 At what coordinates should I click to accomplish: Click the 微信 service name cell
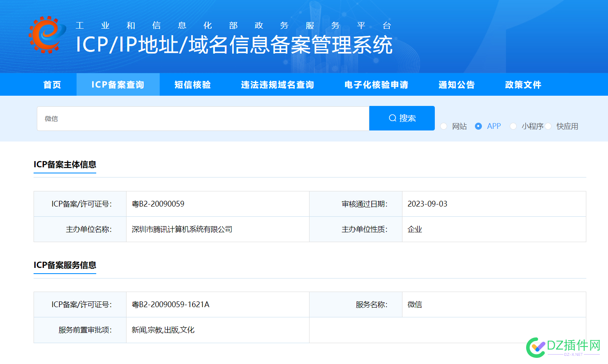(494, 305)
